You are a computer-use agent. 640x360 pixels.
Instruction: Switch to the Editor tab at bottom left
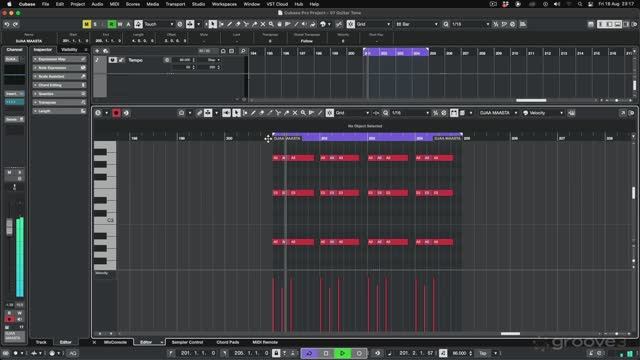65,342
